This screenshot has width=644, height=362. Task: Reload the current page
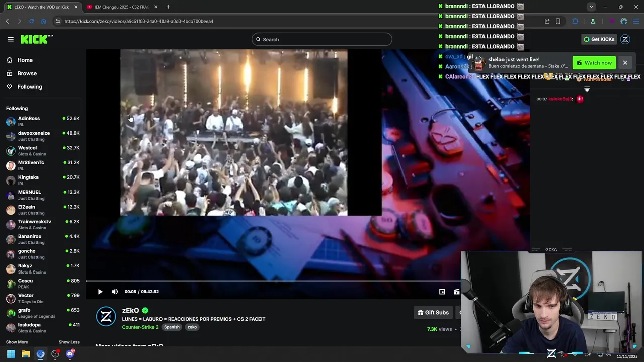click(x=31, y=21)
